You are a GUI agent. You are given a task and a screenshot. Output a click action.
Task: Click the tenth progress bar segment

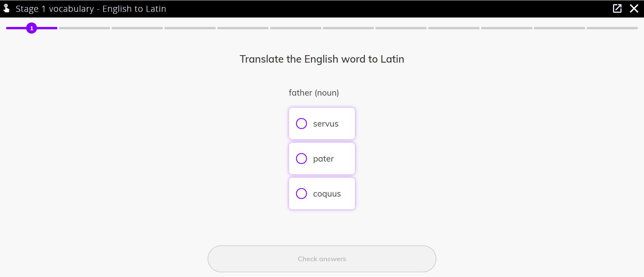point(507,28)
